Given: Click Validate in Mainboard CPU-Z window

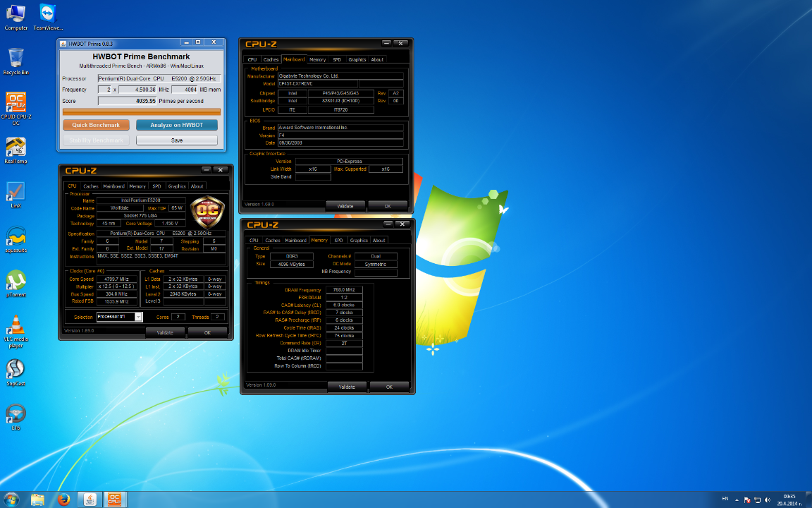Looking at the screenshot, I should point(345,206).
